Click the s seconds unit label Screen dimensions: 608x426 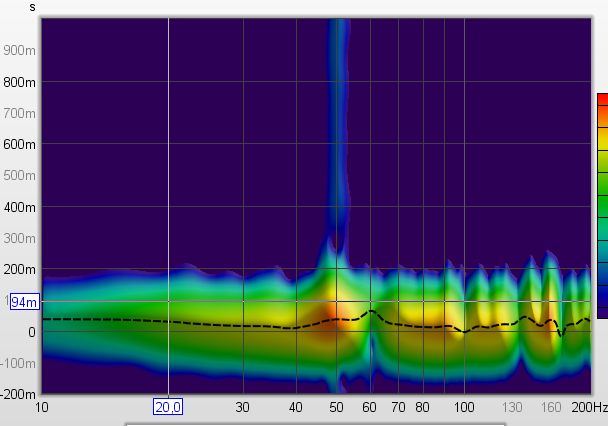pos(33,7)
